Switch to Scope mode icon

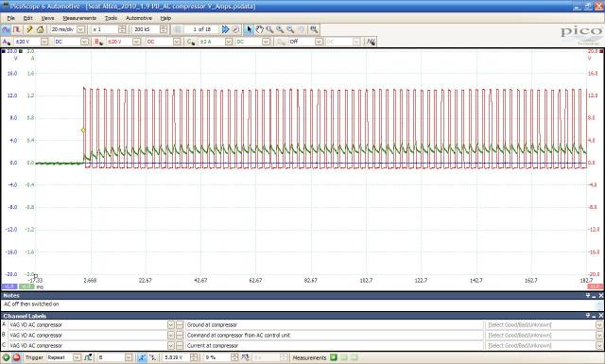pos(6,29)
